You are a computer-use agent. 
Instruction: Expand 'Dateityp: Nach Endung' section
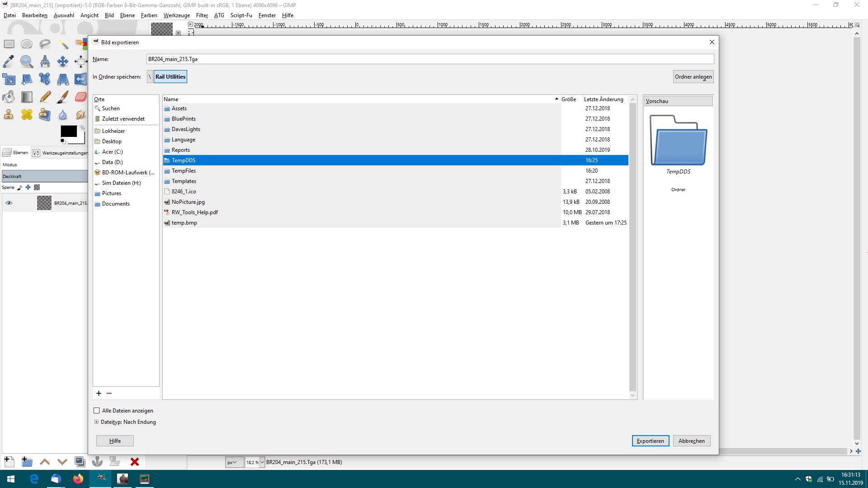(96, 422)
